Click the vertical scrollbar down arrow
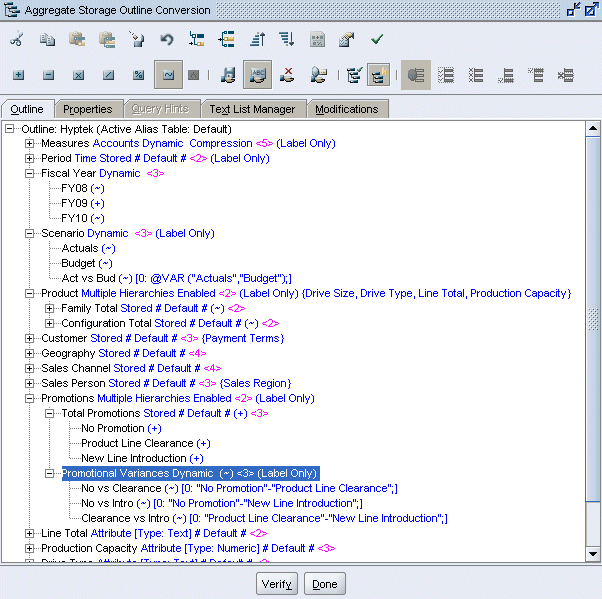Viewport: 602px width, 599px height. (592, 553)
